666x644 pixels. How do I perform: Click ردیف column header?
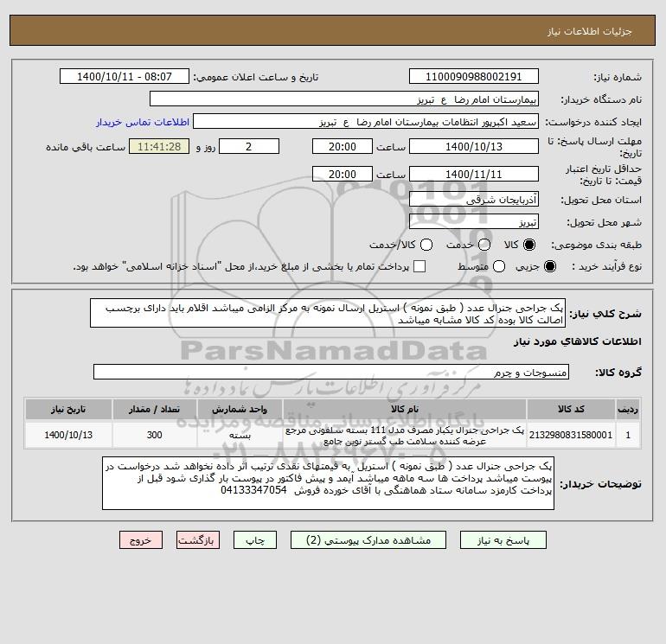[628, 409]
